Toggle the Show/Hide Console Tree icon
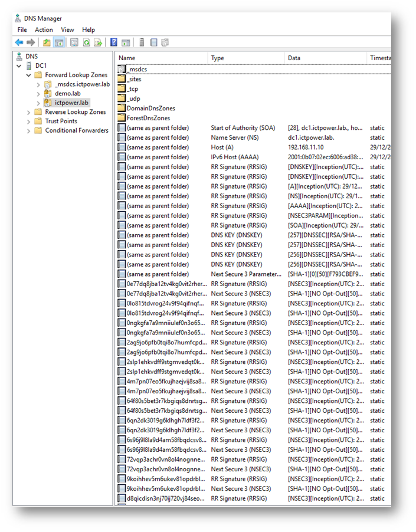 point(59,42)
